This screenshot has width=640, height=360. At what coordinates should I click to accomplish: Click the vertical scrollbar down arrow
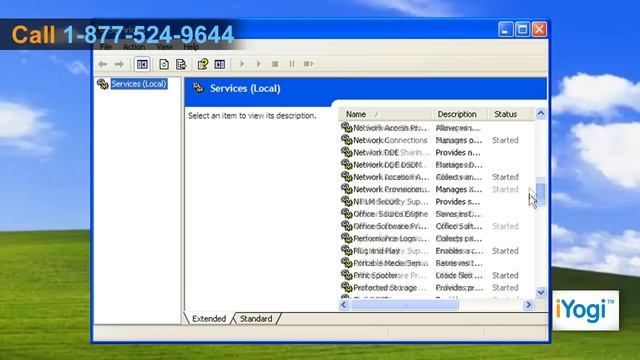(541, 292)
